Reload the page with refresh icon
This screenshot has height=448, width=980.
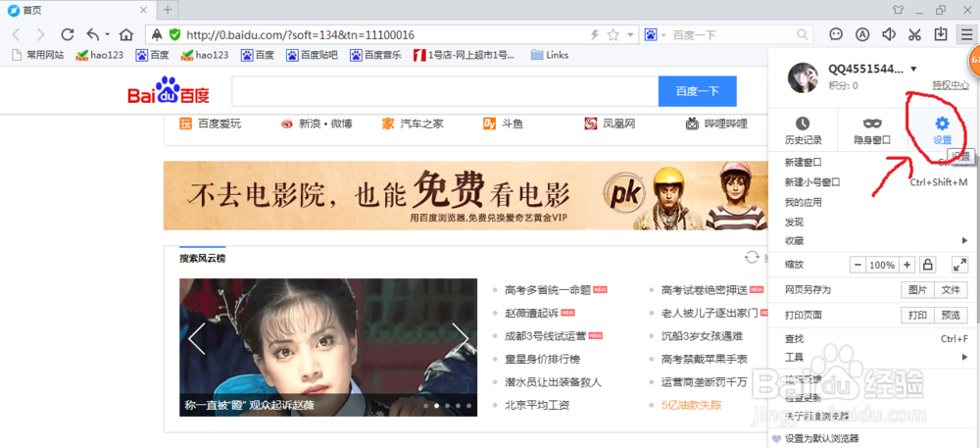coord(67,34)
